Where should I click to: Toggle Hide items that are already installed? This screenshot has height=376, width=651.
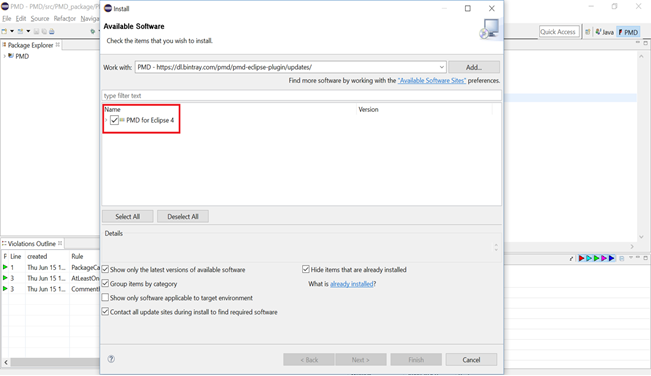306,269
